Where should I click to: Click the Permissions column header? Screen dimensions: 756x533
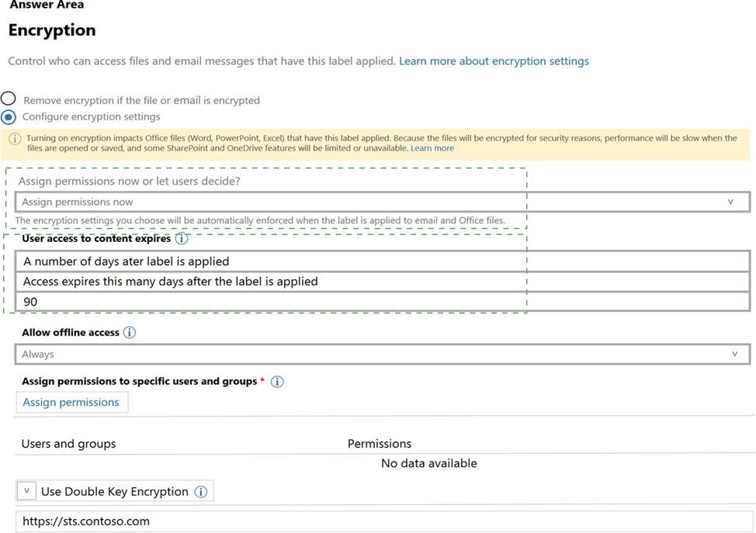379,444
